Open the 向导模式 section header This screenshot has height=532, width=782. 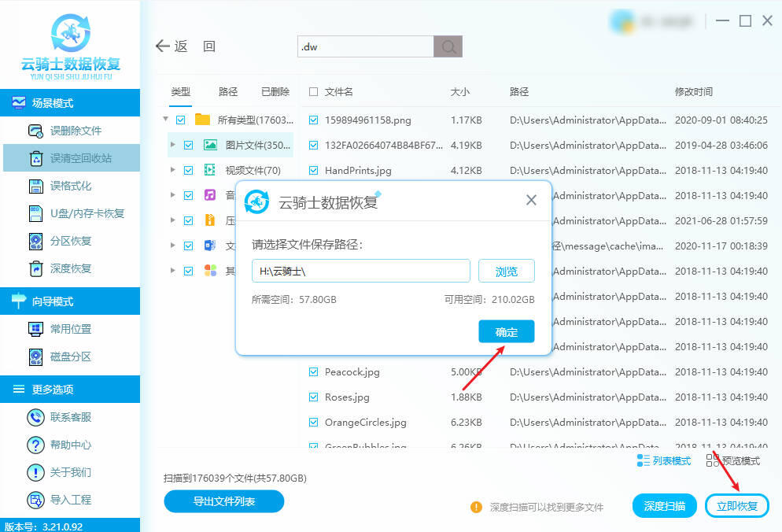(x=70, y=301)
